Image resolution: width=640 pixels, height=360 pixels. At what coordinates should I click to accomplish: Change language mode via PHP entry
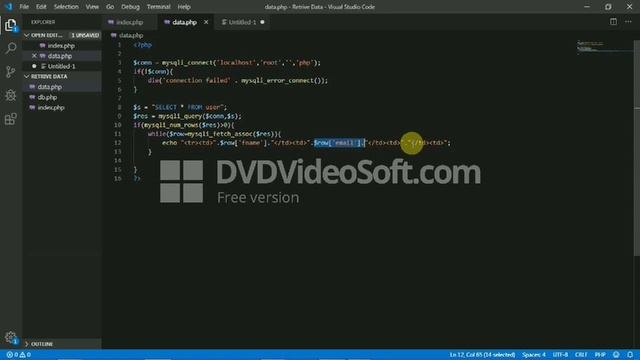point(600,355)
